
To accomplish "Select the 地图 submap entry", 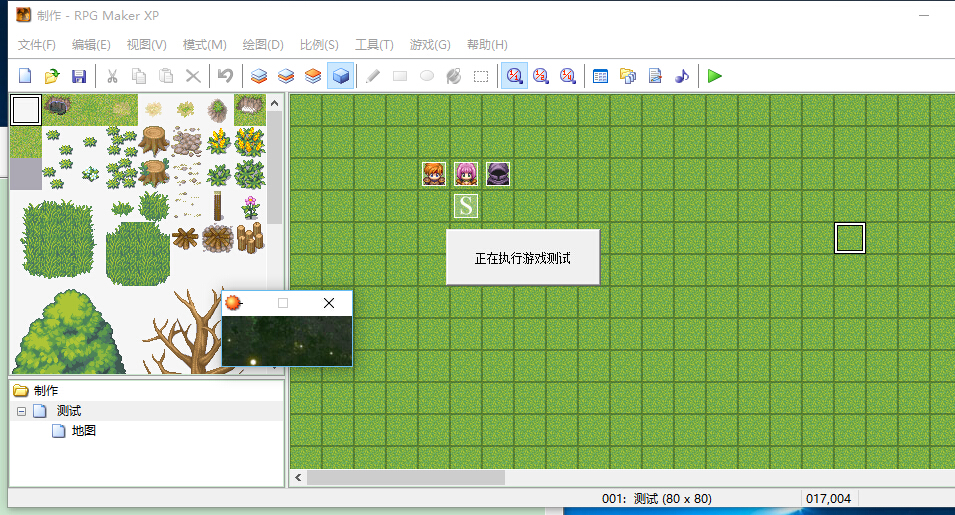I will click(83, 431).
